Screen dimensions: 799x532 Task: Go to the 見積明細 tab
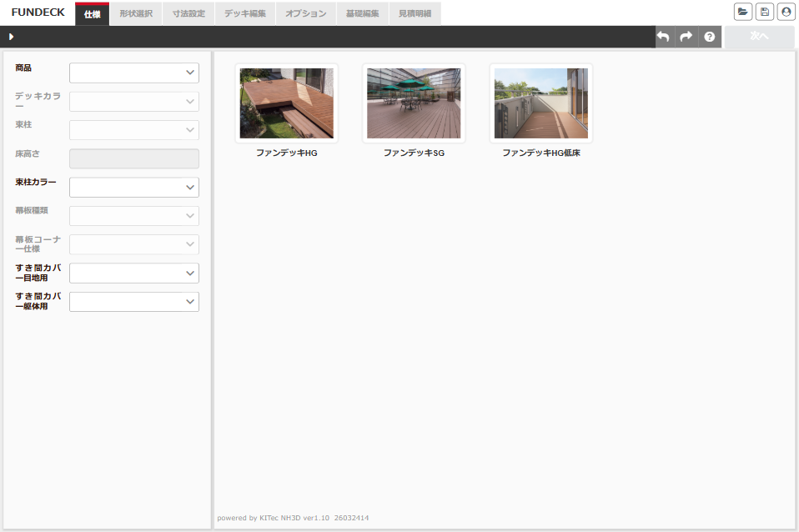(x=415, y=13)
